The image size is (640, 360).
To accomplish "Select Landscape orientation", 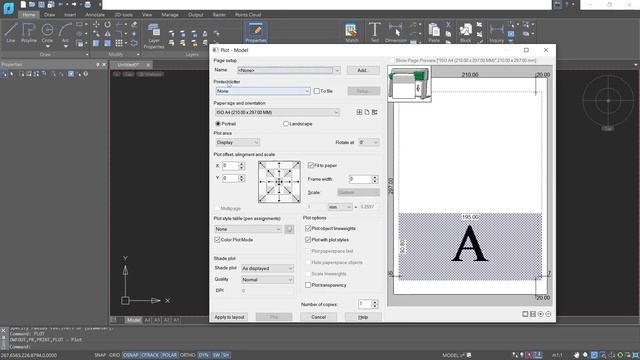I will coord(286,124).
